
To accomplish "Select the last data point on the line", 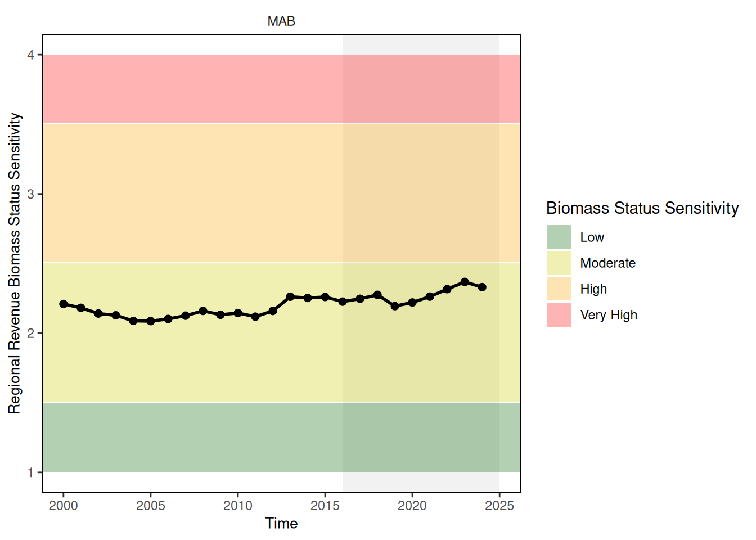I will [482, 287].
